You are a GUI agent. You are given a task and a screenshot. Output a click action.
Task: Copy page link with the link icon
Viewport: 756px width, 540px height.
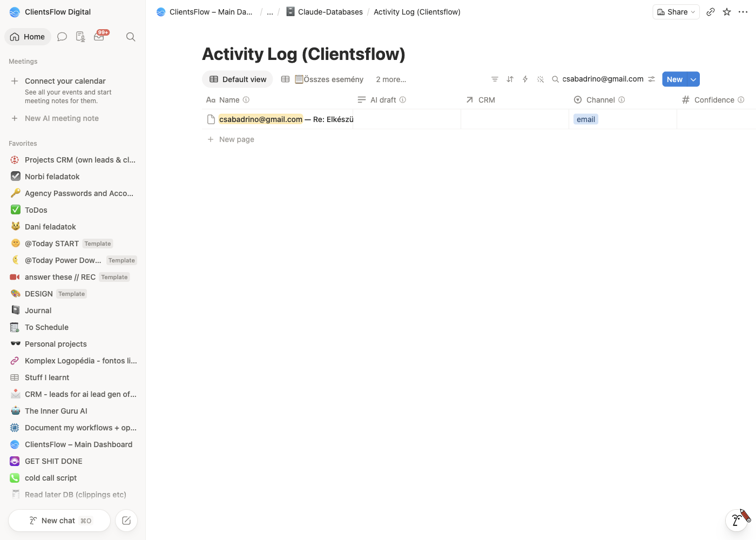tap(711, 12)
